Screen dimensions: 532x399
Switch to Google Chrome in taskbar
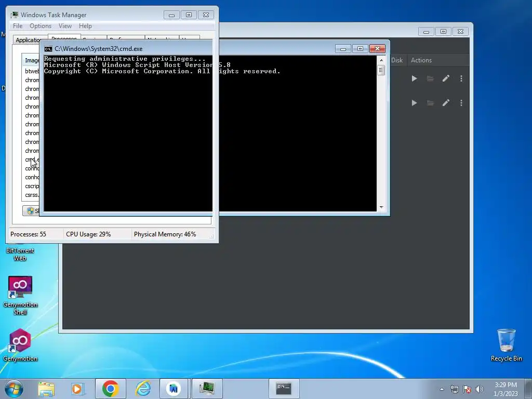pyautogui.click(x=110, y=389)
